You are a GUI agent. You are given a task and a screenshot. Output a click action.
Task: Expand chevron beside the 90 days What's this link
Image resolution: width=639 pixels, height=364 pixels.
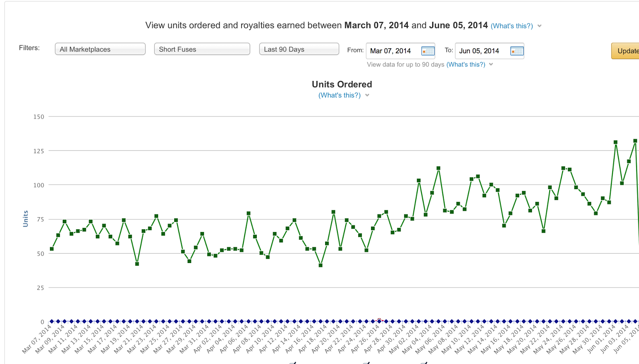click(491, 65)
